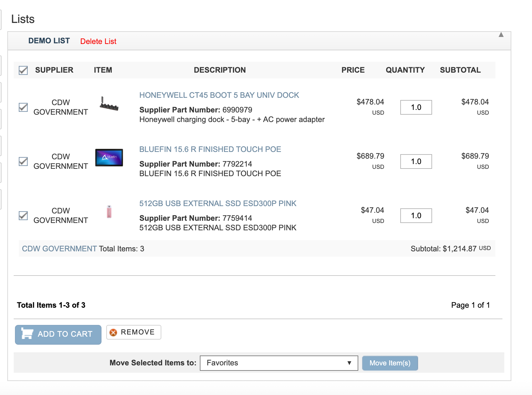
Task: Select the Supplier Part Number 7759414 text
Action: (196, 218)
